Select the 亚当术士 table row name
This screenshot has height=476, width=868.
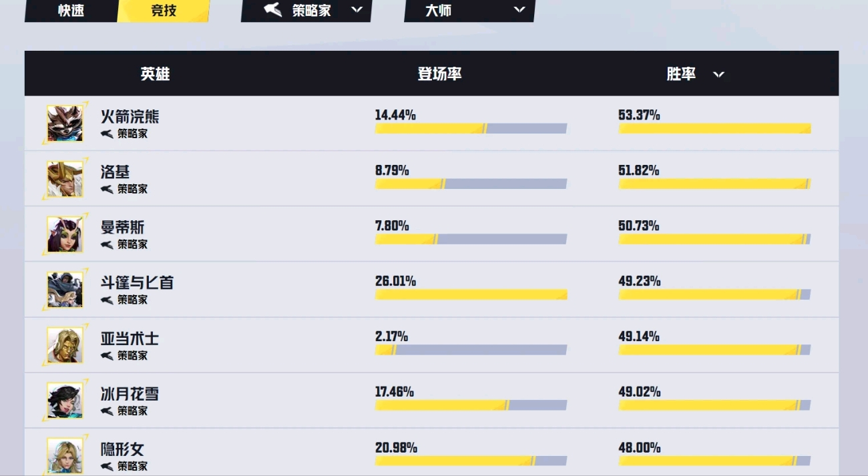pyautogui.click(x=130, y=338)
